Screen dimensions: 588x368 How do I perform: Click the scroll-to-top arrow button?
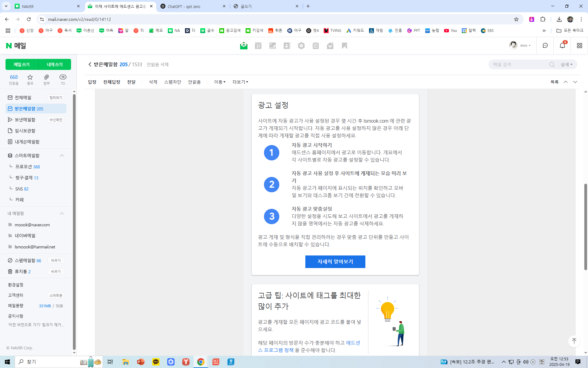pos(574,341)
